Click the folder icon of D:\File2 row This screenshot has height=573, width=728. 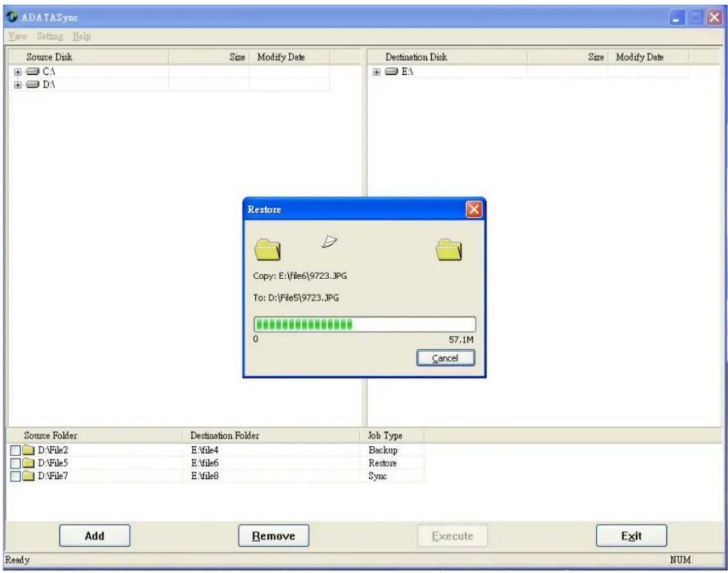tap(29, 450)
